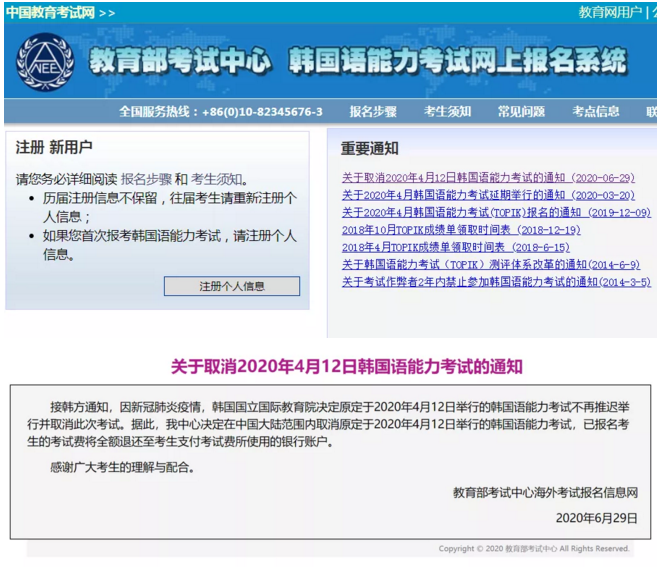Open notice about cancelling April 12 2020 exam
The height and width of the screenshot is (576, 657).
coord(488,178)
